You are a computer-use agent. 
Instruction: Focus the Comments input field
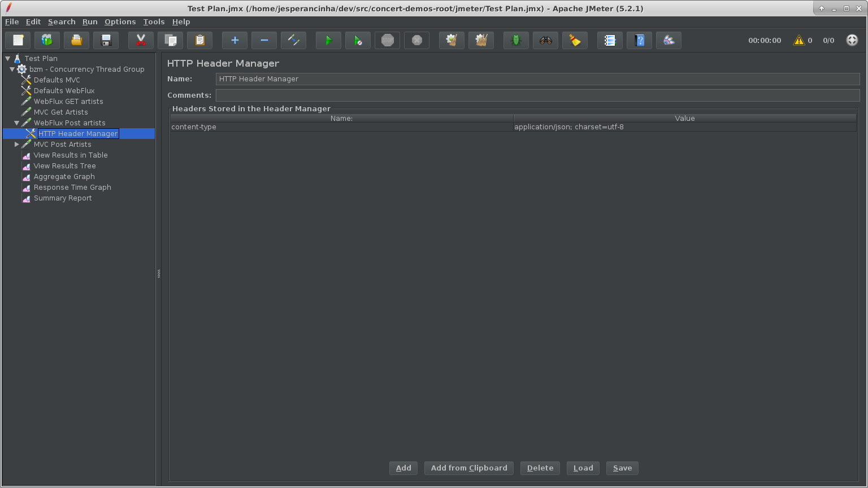click(x=537, y=95)
